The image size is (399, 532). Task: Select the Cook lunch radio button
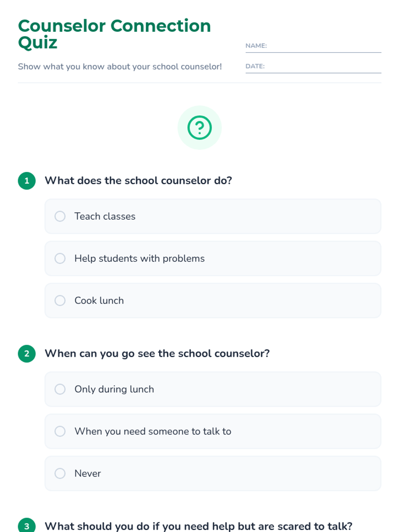[x=60, y=301]
